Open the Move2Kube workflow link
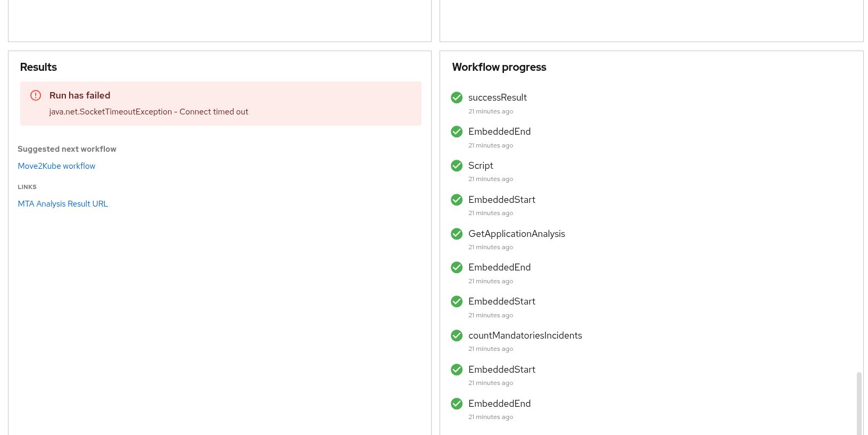This screenshot has width=868, height=435. tap(56, 166)
